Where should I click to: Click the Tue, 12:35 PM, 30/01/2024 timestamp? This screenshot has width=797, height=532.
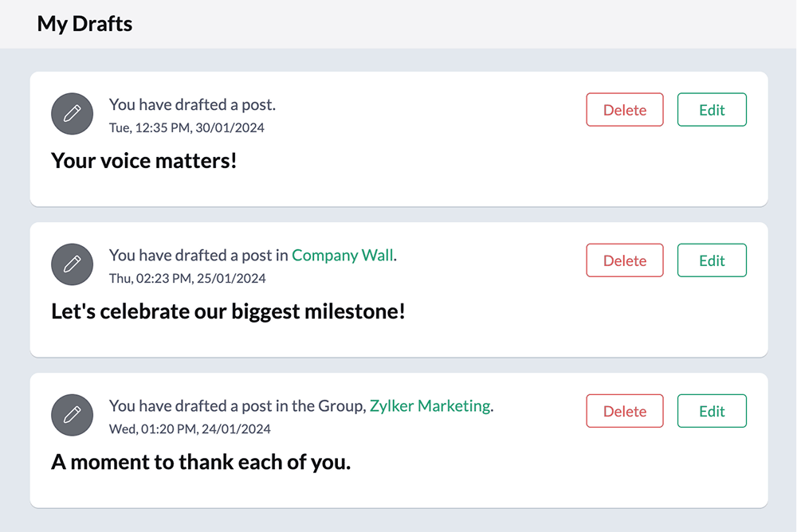[x=186, y=127]
